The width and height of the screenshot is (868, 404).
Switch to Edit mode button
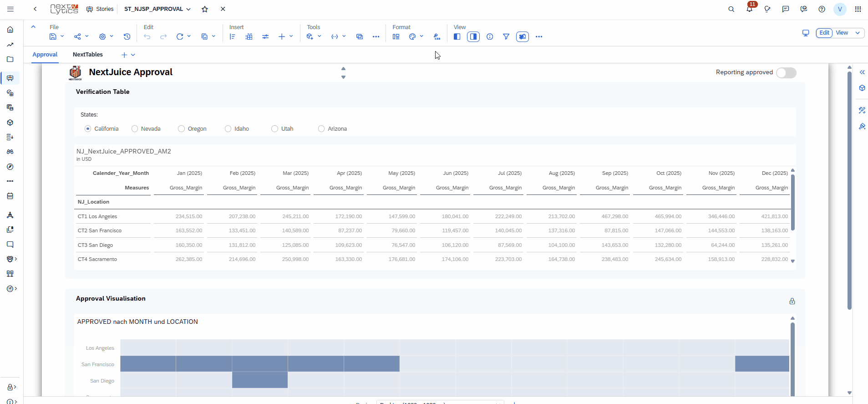click(824, 33)
